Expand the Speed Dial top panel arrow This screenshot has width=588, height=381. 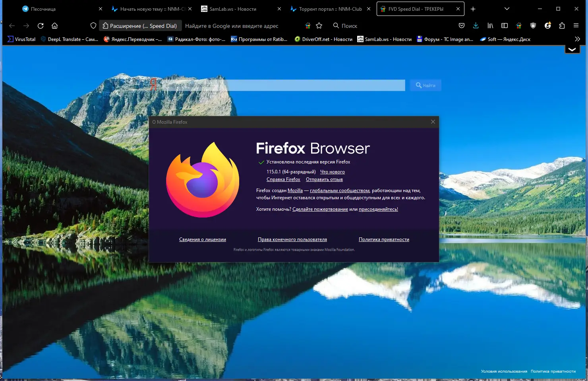[572, 50]
